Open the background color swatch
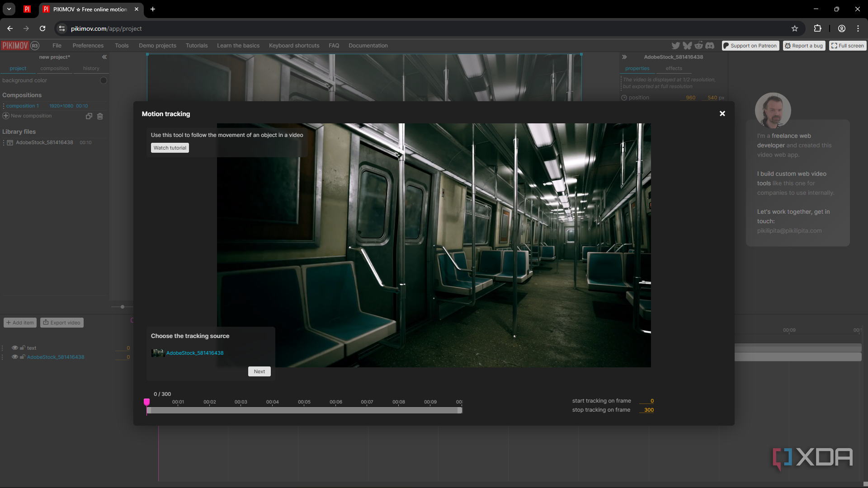Image resolution: width=868 pixels, height=488 pixels. [x=104, y=80]
